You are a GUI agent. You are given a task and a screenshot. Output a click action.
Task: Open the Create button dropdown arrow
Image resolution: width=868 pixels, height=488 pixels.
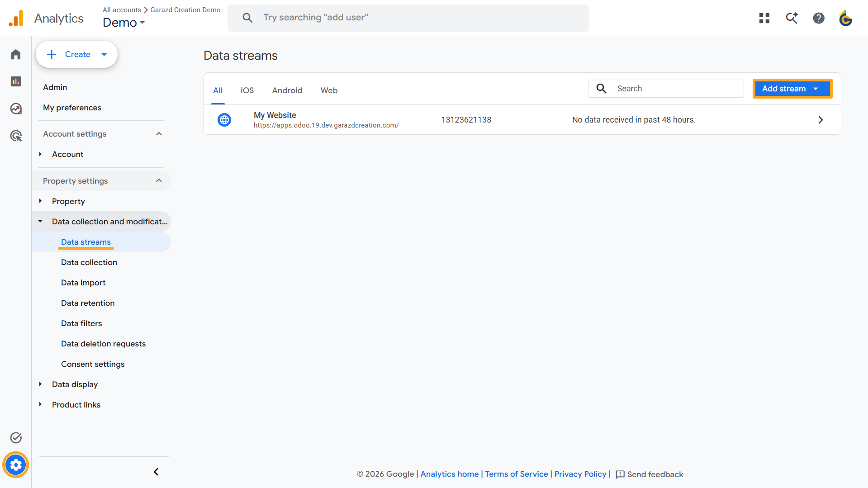(104, 54)
